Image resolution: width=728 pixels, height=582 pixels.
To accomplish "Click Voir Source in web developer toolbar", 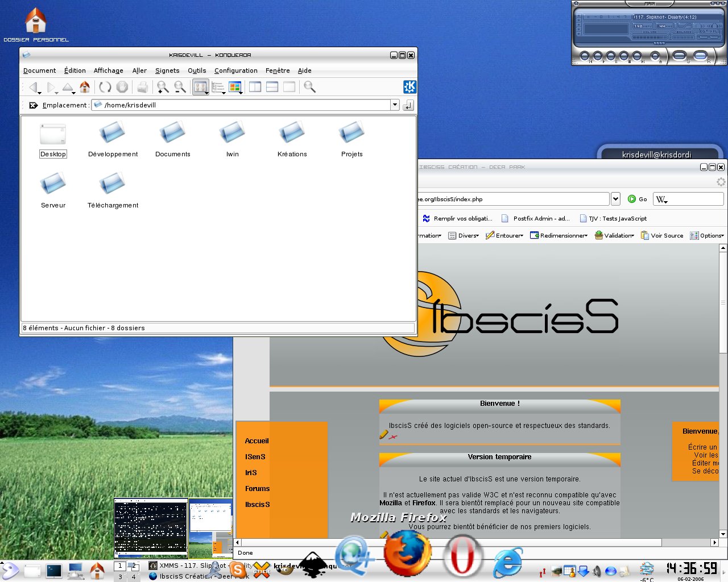I will click(662, 235).
